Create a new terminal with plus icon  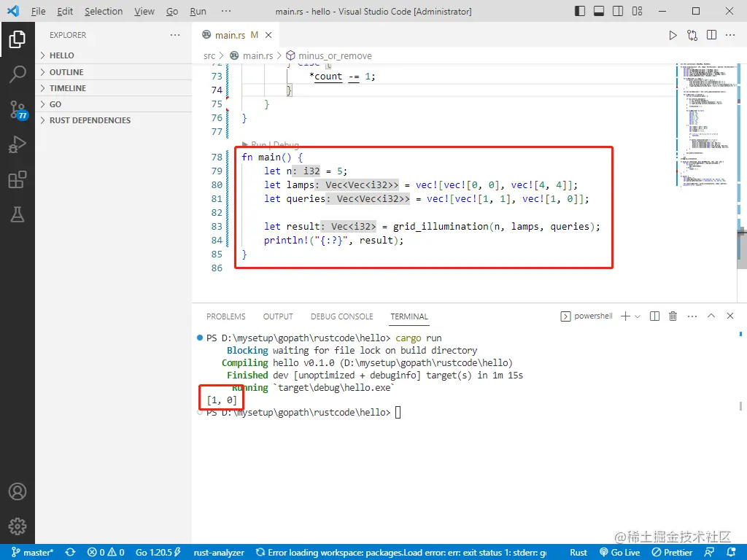(x=625, y=316)
